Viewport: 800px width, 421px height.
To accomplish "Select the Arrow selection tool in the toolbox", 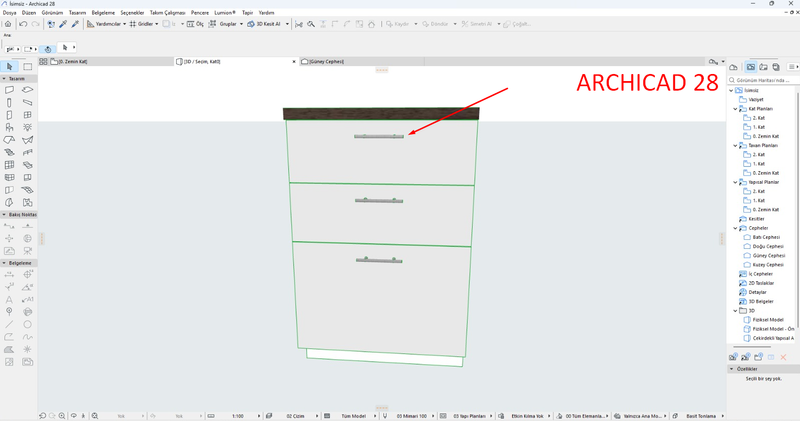I will point(10,67).
